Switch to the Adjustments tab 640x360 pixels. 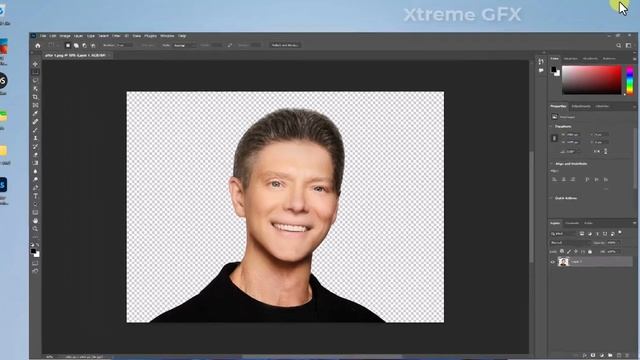pos(581,107)
